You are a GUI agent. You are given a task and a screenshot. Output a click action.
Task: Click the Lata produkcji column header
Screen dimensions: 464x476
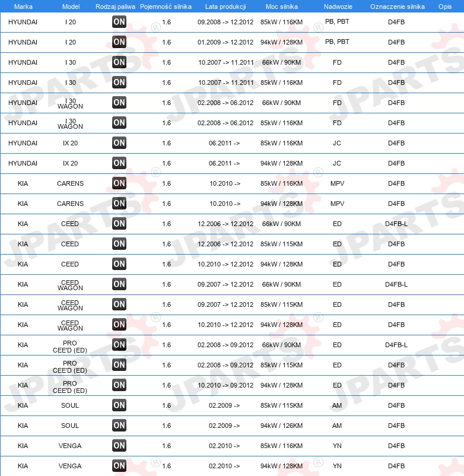[x=225, y=7]
